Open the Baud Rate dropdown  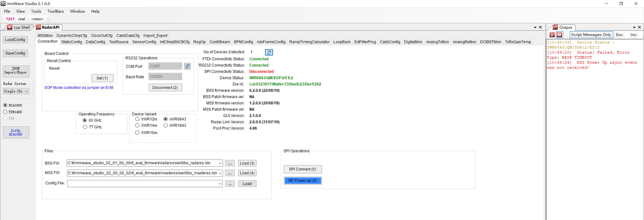179,77
